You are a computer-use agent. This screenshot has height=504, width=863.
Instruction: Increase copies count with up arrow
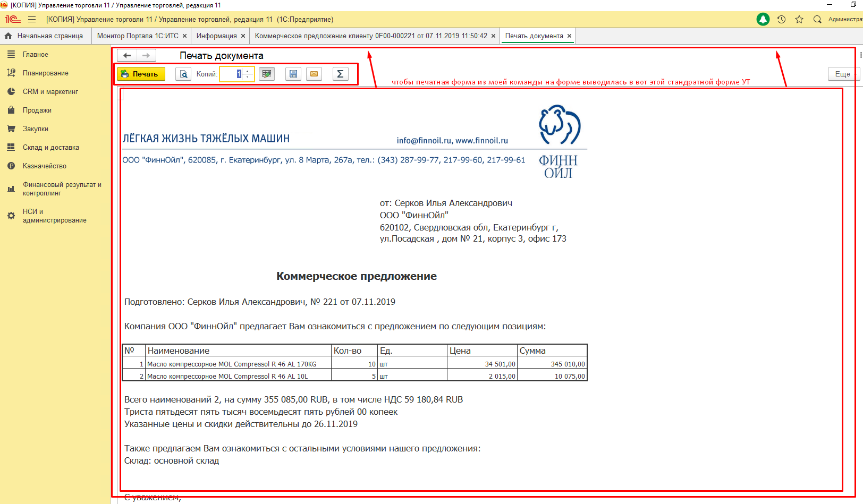tap(248, 71)
